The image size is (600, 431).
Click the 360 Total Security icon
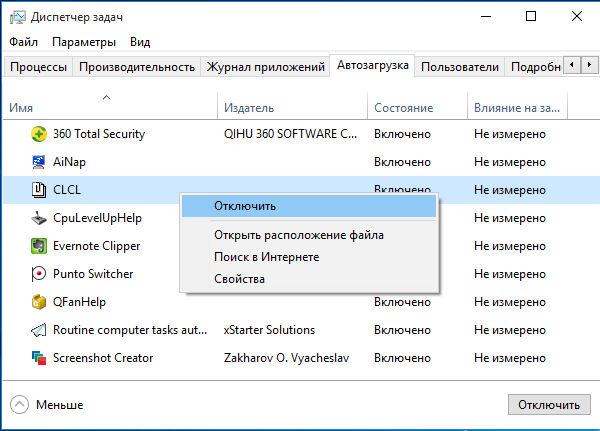pyautogui.click(x=39, y=133)
